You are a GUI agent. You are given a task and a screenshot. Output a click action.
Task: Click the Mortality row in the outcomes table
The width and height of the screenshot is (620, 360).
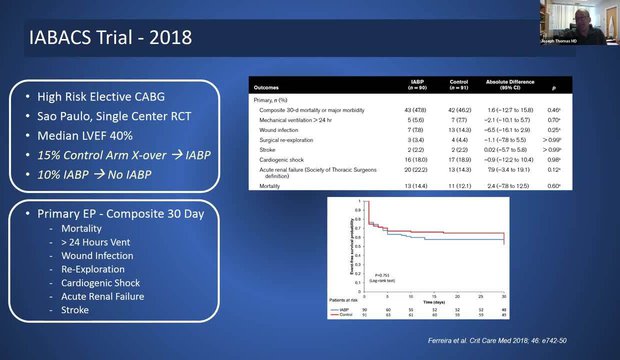pyautogui.click(x=410, y=186)
